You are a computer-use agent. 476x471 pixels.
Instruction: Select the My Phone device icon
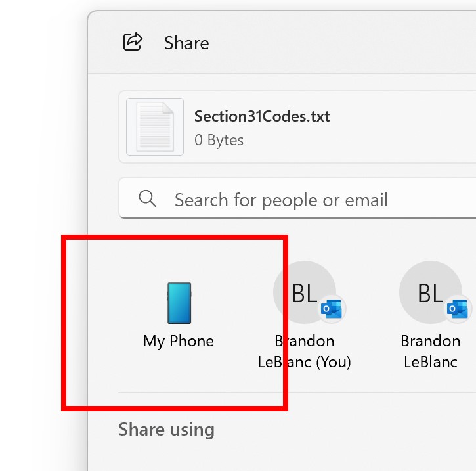[x=179, y=303]
